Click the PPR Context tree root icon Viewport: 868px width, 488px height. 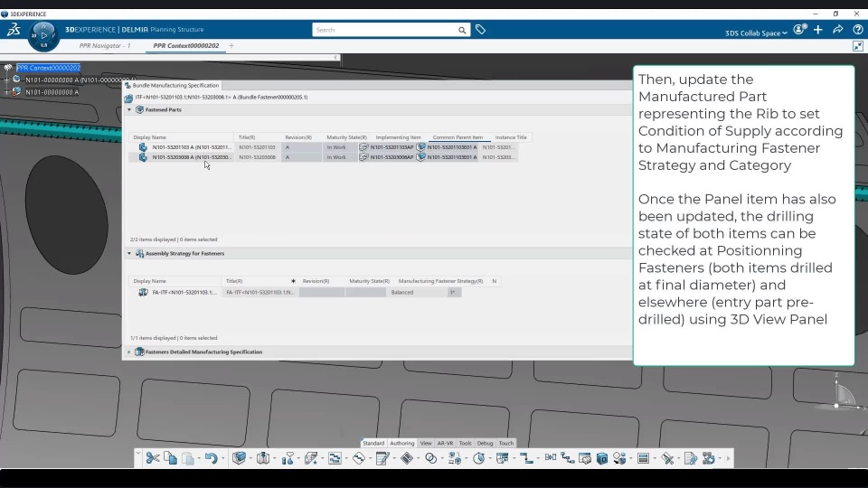[x=8, y=68]
